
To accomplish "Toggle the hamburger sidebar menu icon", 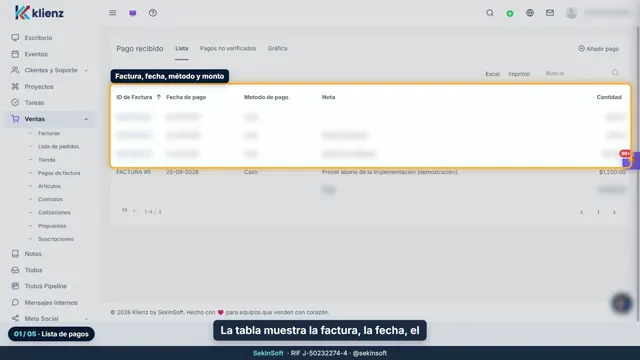I will [x=113, y=13].
